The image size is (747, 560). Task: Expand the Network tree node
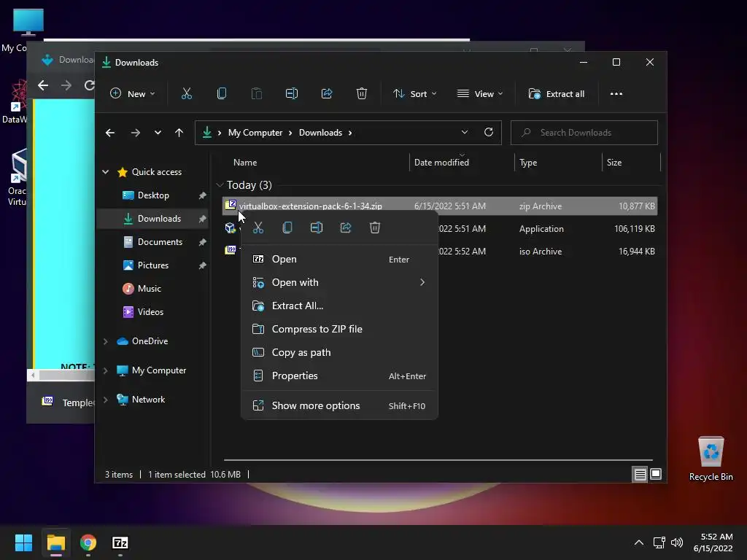(x=106, y=400)
